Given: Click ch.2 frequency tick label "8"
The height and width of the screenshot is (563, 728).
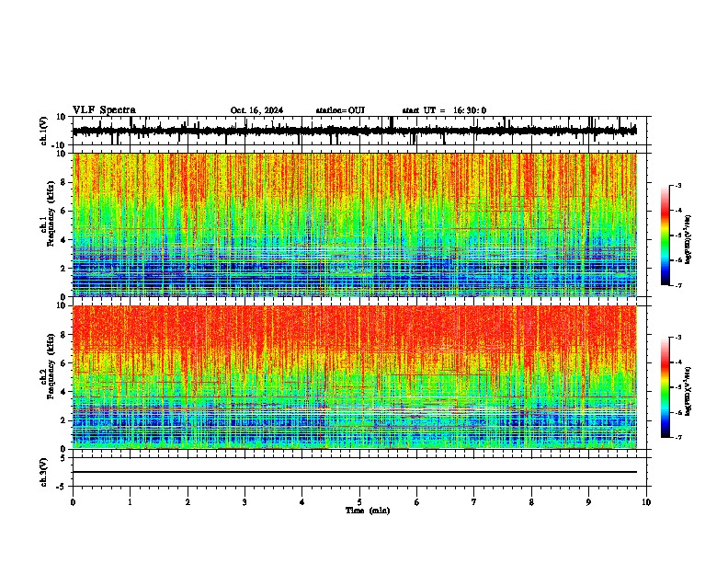Looking at the screenshot, I should pos(64,335).
